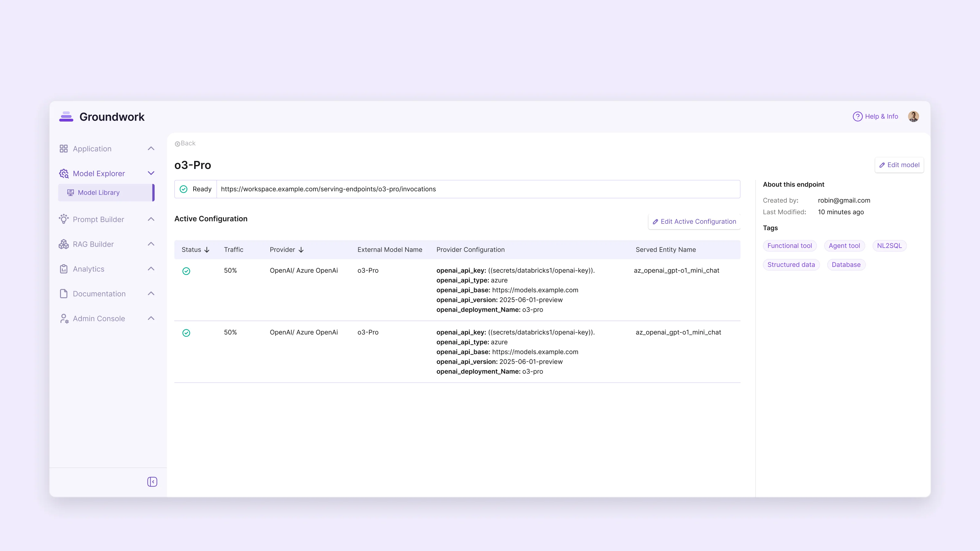Click the o3-Pro page title

193,165
